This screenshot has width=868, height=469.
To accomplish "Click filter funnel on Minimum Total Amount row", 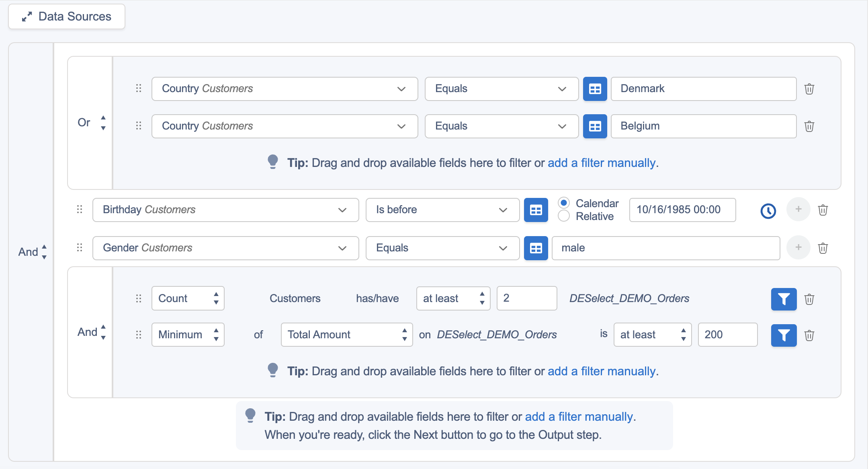I will [x=783, y=335].
